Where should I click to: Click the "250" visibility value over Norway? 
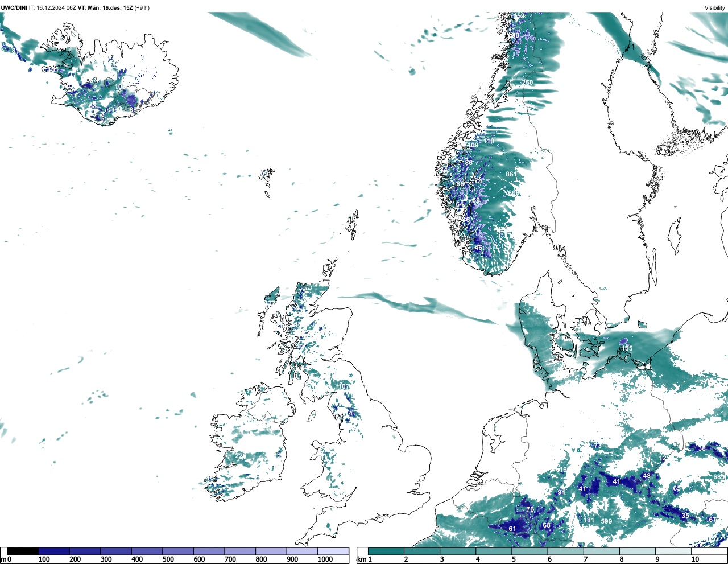coord(527,83)
